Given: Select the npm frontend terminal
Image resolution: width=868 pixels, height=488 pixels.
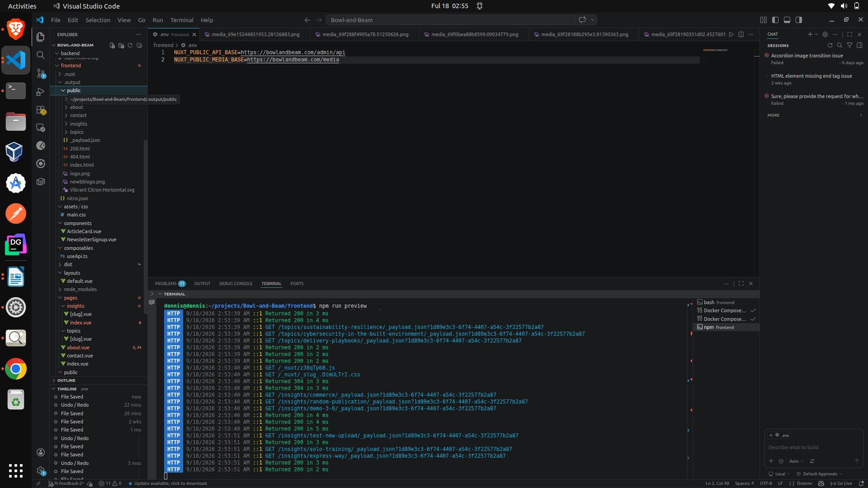Looking at the screenshot, I should tap(726, 328).
